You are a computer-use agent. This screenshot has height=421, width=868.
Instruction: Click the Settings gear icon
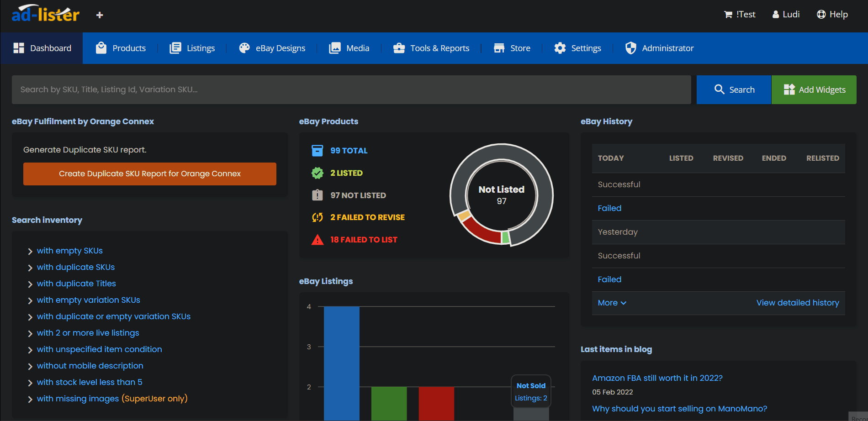(560, 48)
